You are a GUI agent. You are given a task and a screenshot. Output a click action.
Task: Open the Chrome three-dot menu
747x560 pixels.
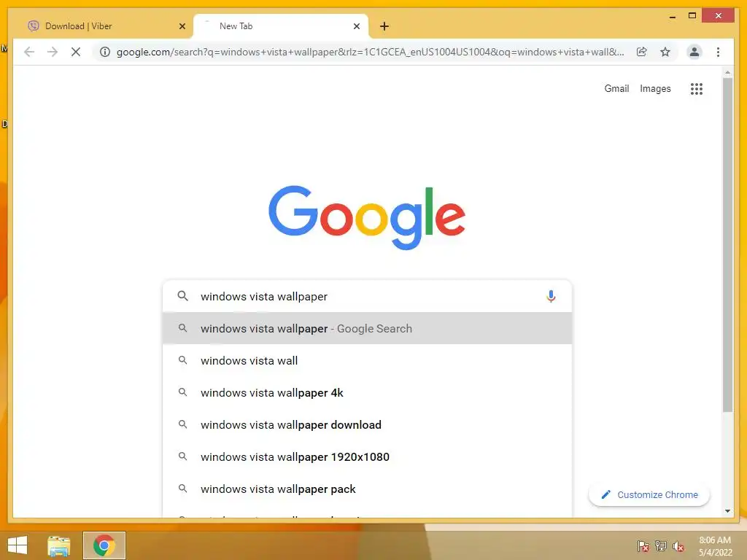(718, 52)
